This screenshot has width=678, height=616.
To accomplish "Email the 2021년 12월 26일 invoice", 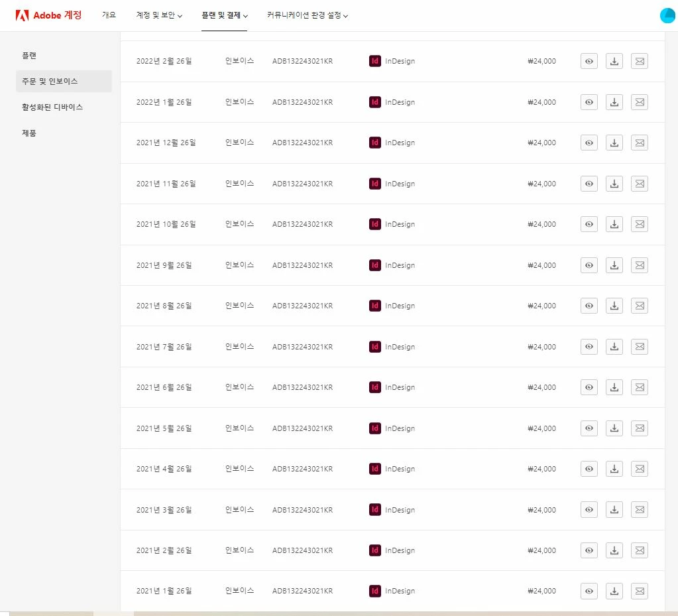I will [640, 143].
